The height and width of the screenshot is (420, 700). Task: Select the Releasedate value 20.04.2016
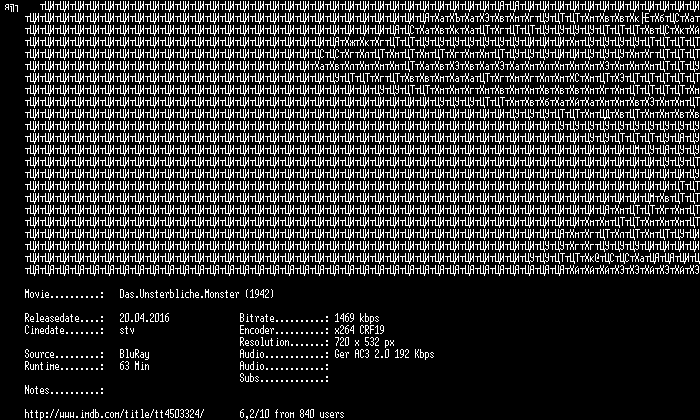pos(144,318)
